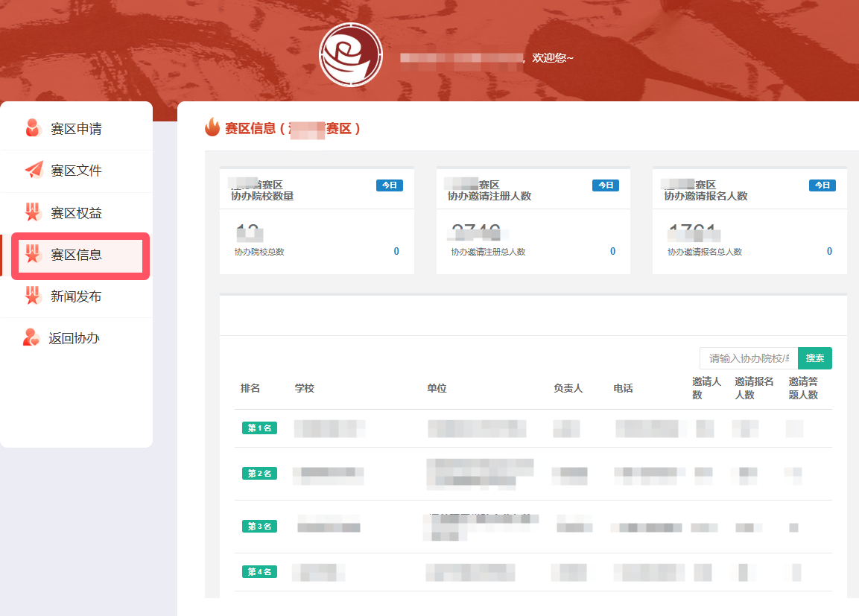
Task: Click the round logo avatar in header
Action: (350, 55)
